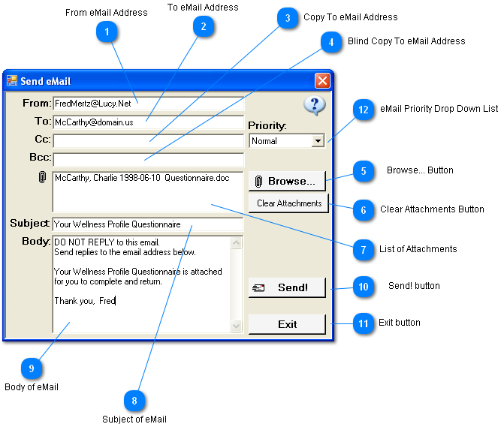Click the Send! button
This screenshot has width=504, height=427.
[287, 287]
